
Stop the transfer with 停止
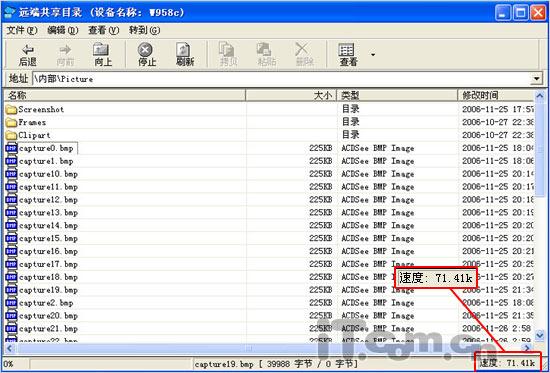click(147, 55)
